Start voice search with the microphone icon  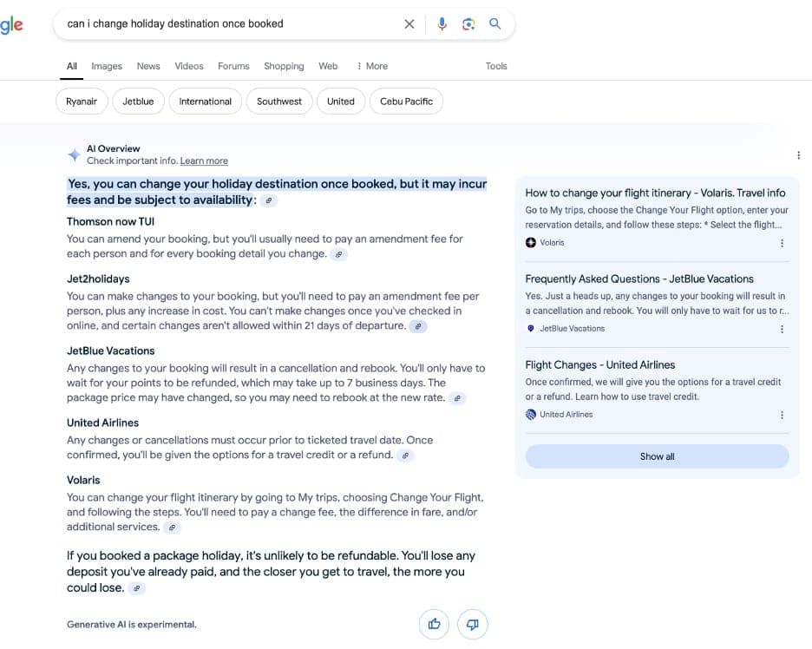coord(442,23)
